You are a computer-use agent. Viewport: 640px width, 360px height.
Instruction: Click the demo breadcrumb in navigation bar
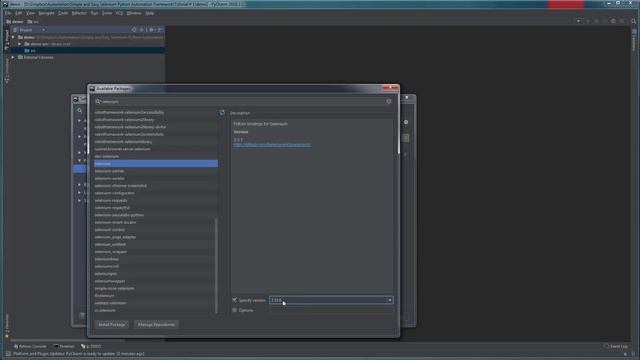point(15,21)
